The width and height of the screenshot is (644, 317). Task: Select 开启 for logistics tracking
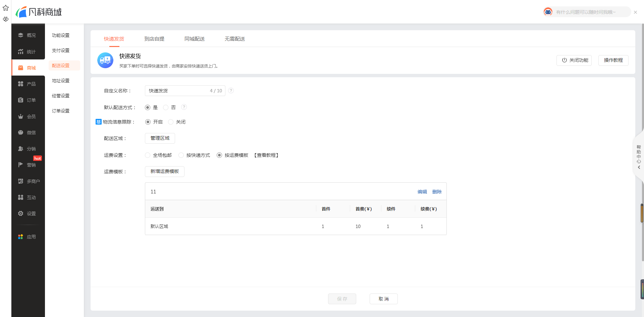(148, 122)
